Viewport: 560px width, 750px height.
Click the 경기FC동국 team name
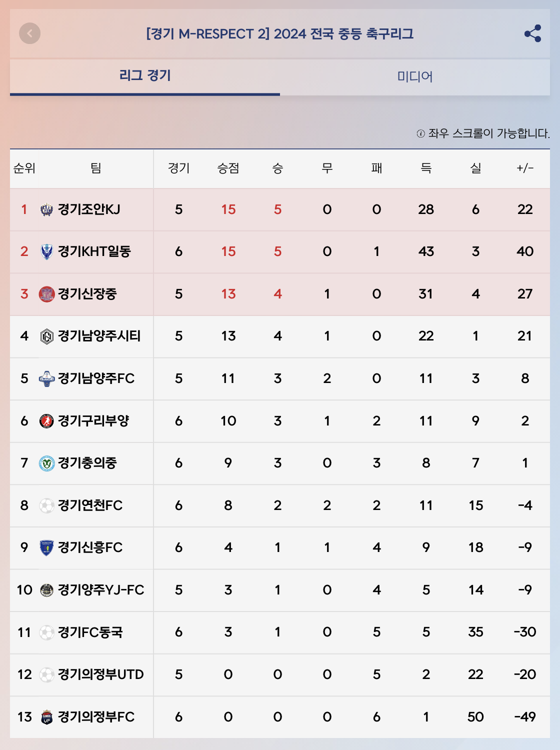click(90, 632)
